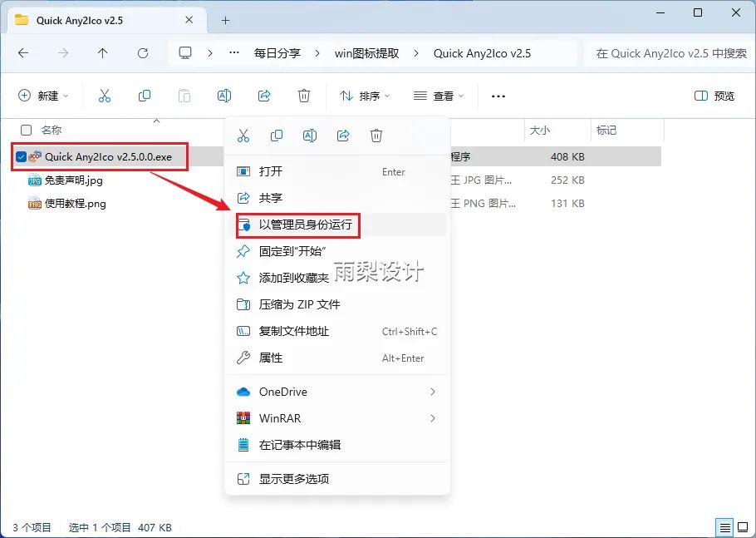Viewport: 756px width, 538px height.
Task: Click the 标记 column header
Action: pos(606,130)
